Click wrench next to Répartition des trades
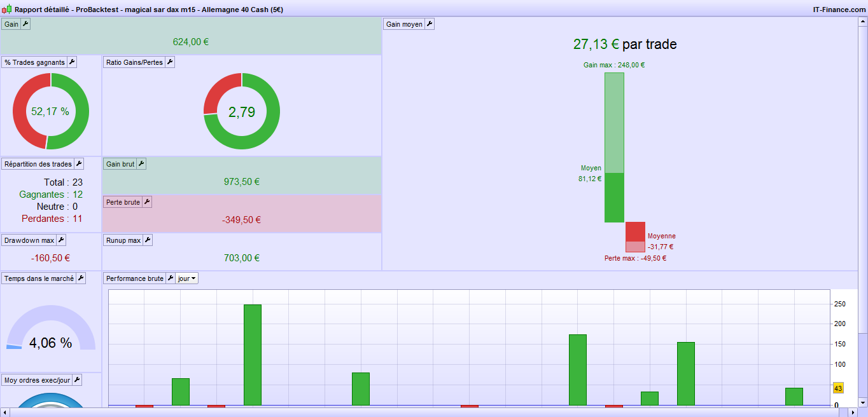This screenshot has height=417, width=868. 79,164
